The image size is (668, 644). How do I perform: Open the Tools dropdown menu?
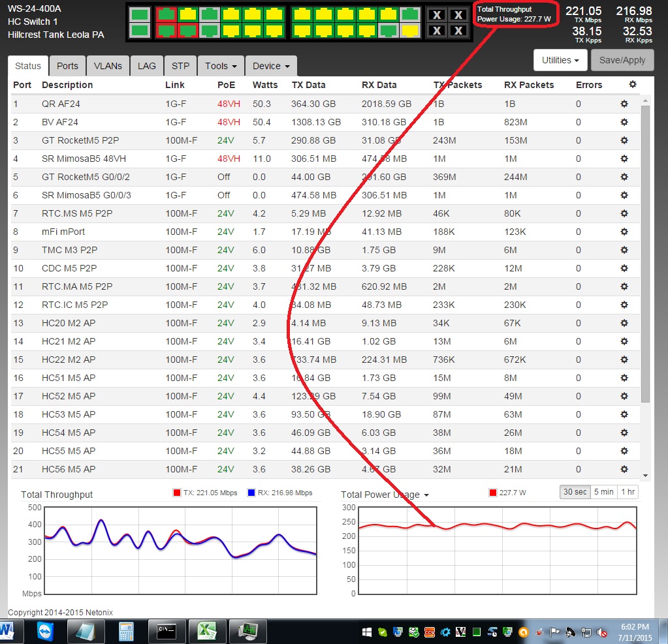(221, 66)
